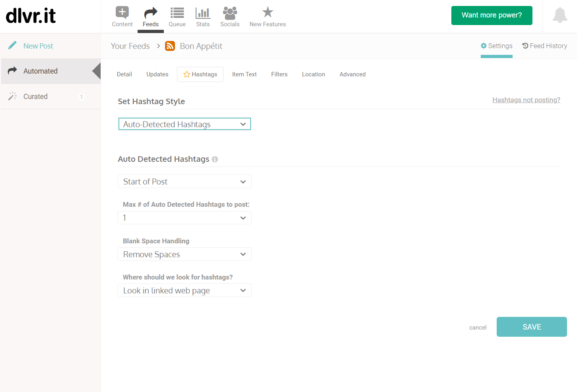The image size is (577, 392).
Task: Click the breadcrumb chevron separator
Action: click(158, 46)
